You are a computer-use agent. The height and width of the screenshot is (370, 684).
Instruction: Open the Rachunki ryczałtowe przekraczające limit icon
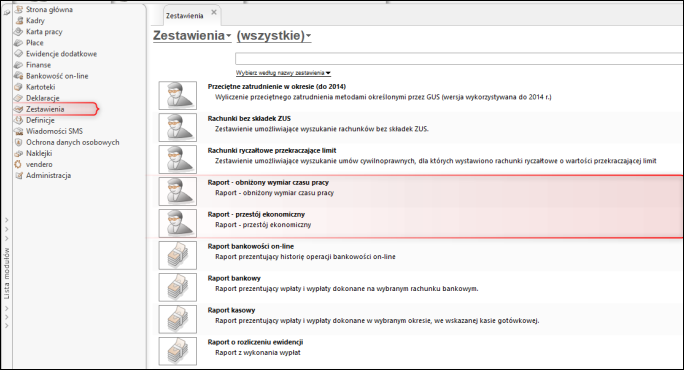pyautogui.click(x=178, y=159)
